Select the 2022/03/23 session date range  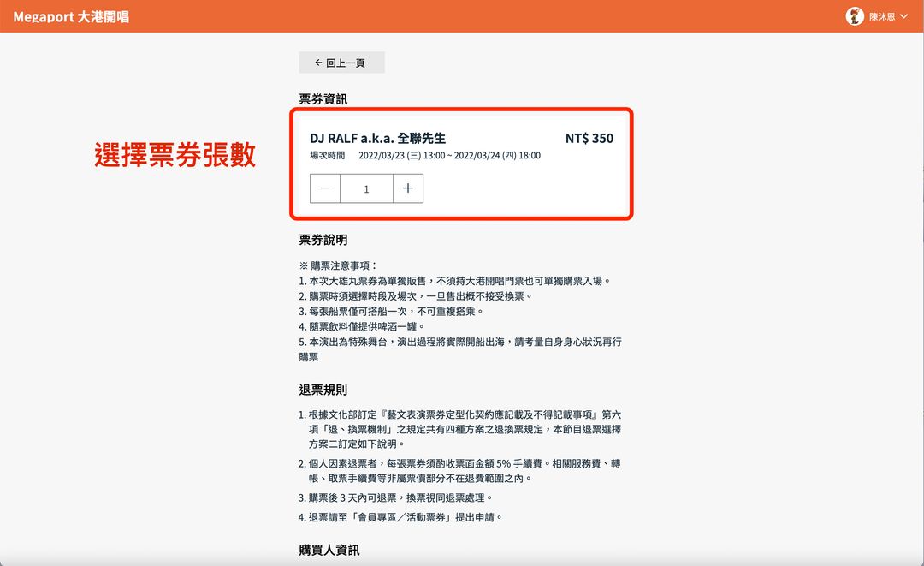coord(449,156)
